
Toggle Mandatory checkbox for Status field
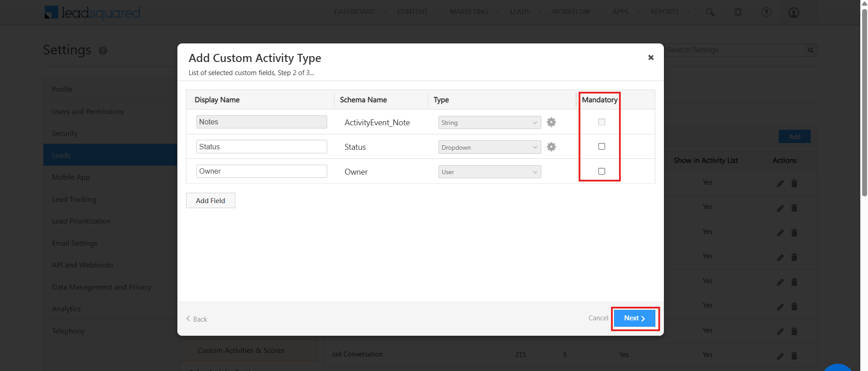pyautogui.click(x=601, y=147)
